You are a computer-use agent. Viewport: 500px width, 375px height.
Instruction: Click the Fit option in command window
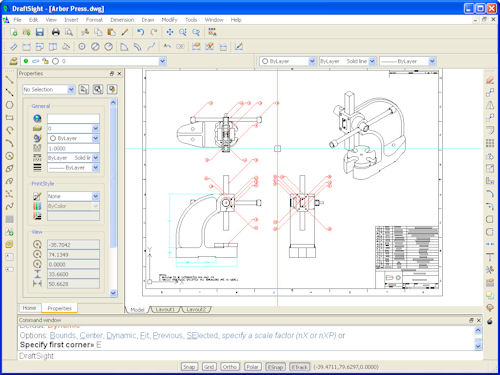145,335
